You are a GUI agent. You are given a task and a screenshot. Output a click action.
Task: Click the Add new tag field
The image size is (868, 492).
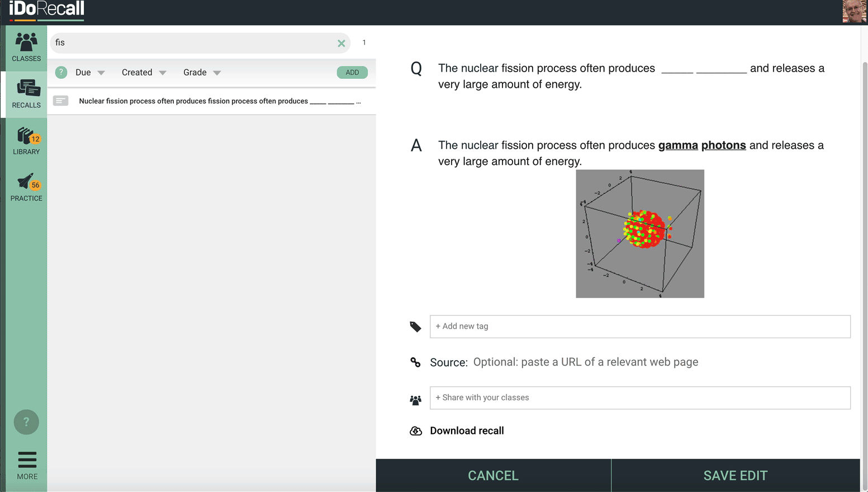pos(640,327)
